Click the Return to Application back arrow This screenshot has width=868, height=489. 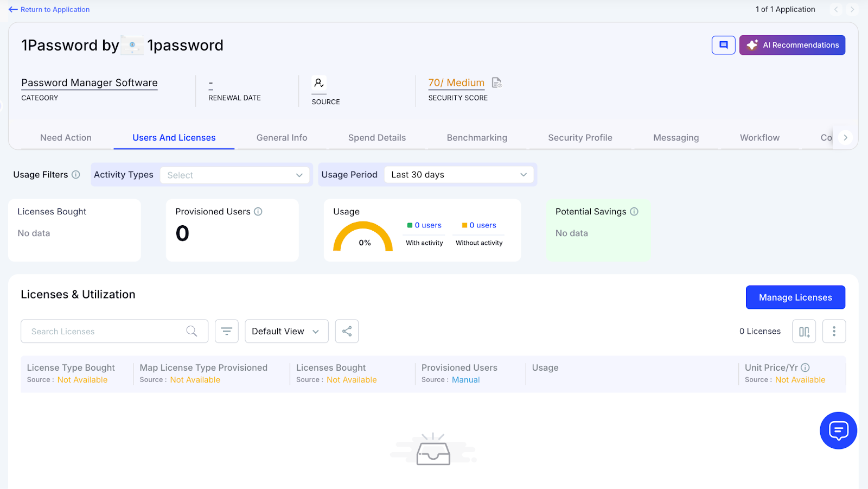pyautogui.click(x=13, y=9)
